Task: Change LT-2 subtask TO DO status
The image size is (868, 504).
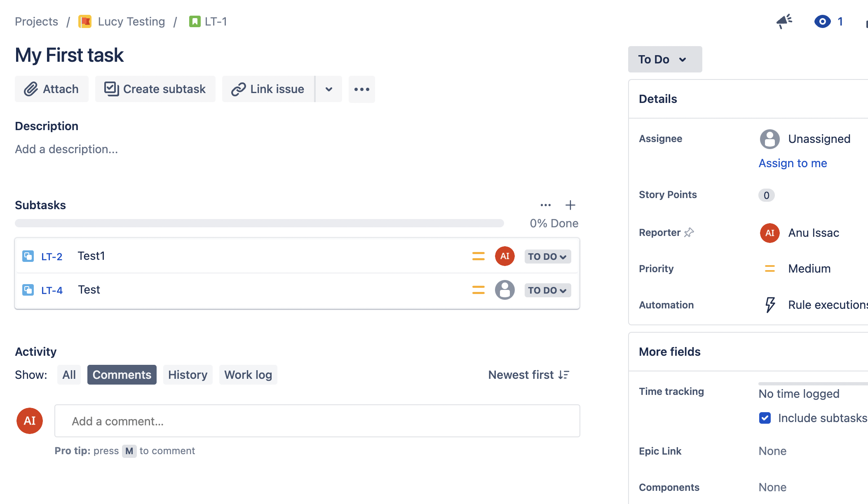Action: 548,257
